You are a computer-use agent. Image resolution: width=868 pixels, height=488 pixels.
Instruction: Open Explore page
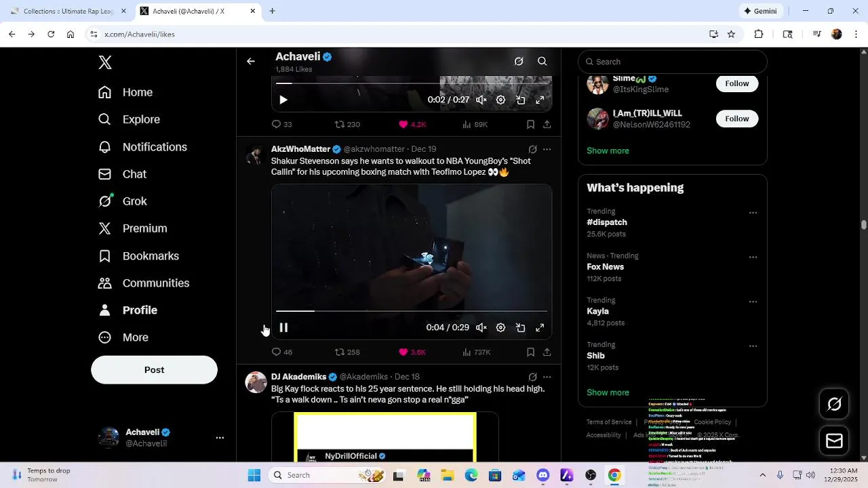[129, 119]
